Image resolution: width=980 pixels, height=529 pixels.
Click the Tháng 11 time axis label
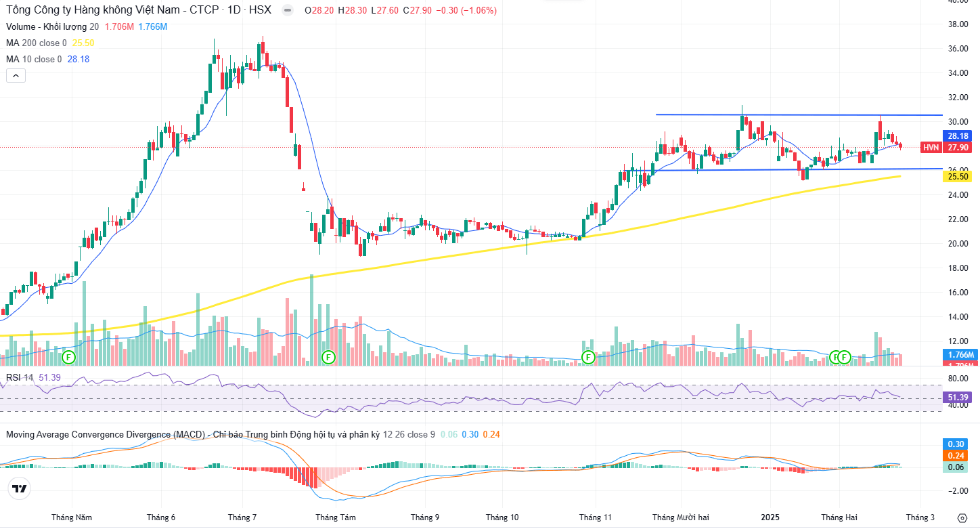pyautogui.click(x=595, y=517)
